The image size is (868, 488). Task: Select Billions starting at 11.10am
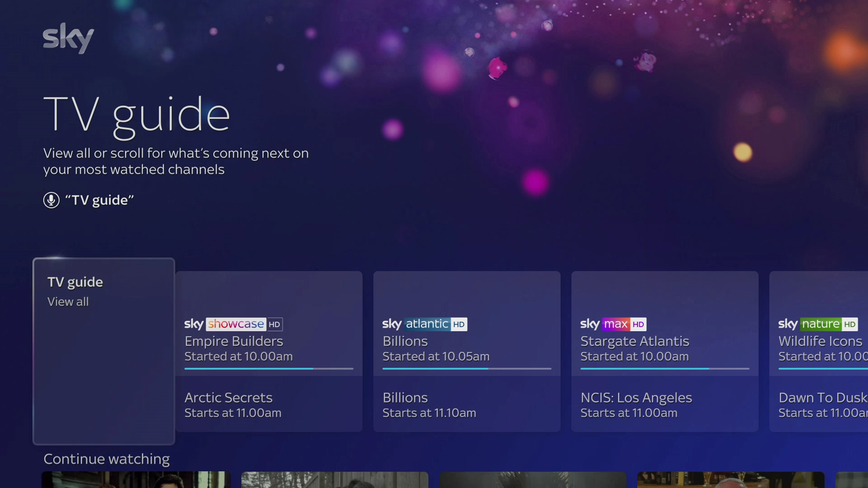coord(405,398)
